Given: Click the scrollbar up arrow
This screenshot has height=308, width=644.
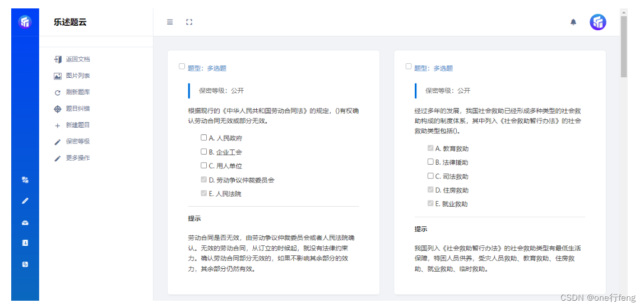Looking at the screenshot, I should pos(624,13).
